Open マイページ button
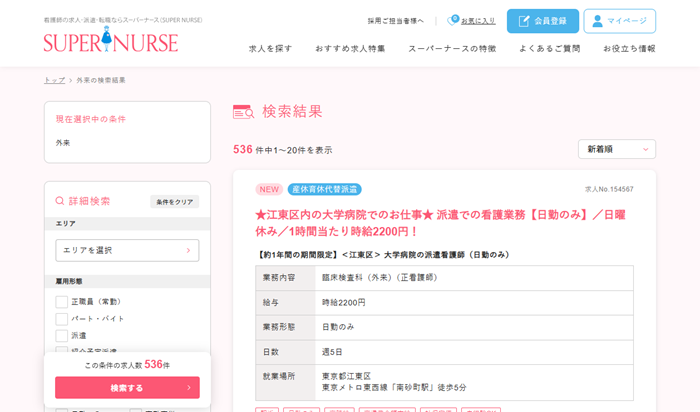 [620, 21]
